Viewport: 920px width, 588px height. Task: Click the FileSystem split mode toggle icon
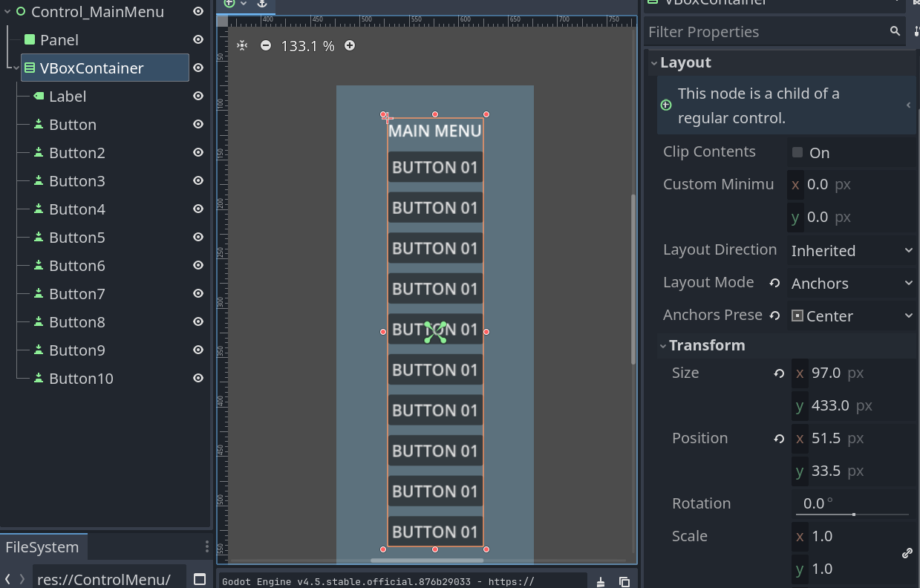point(199,579)
